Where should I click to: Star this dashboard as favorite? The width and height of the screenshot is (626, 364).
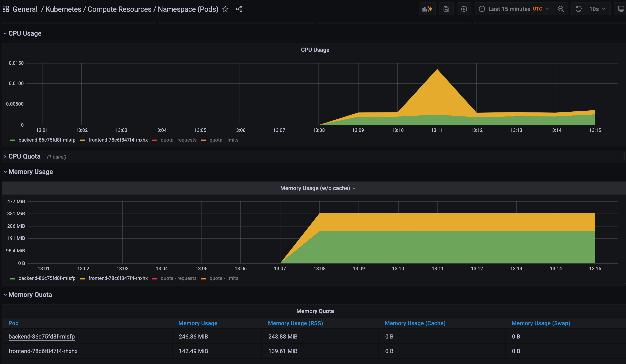click(225, 9)
